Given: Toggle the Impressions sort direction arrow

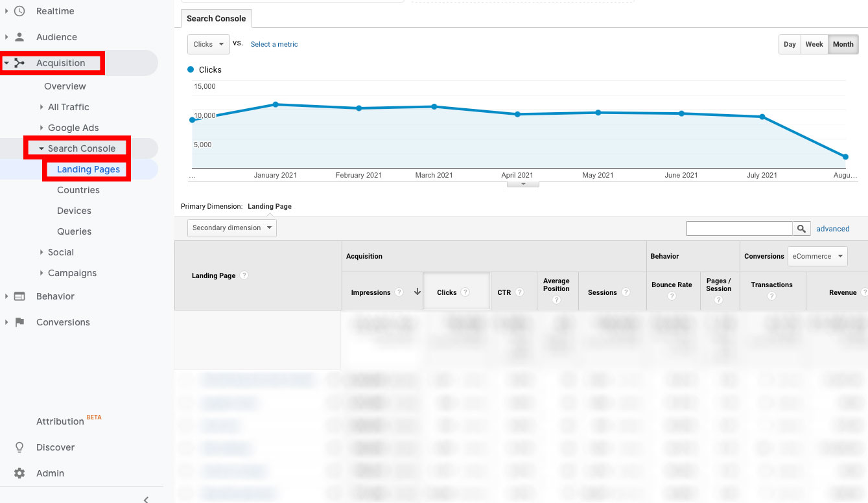Looking at the screenshot, I should 417,292.
